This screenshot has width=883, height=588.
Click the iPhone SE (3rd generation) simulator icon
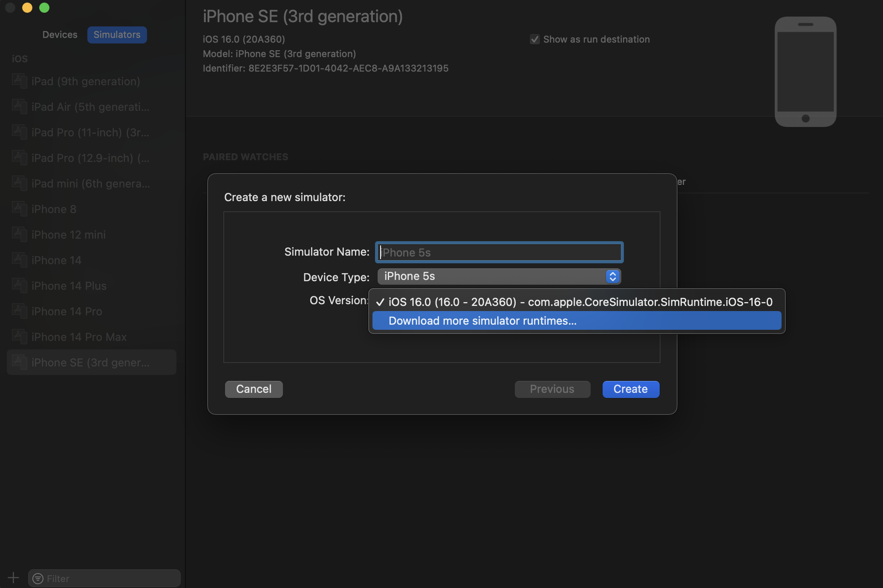[x=20, y=362]
